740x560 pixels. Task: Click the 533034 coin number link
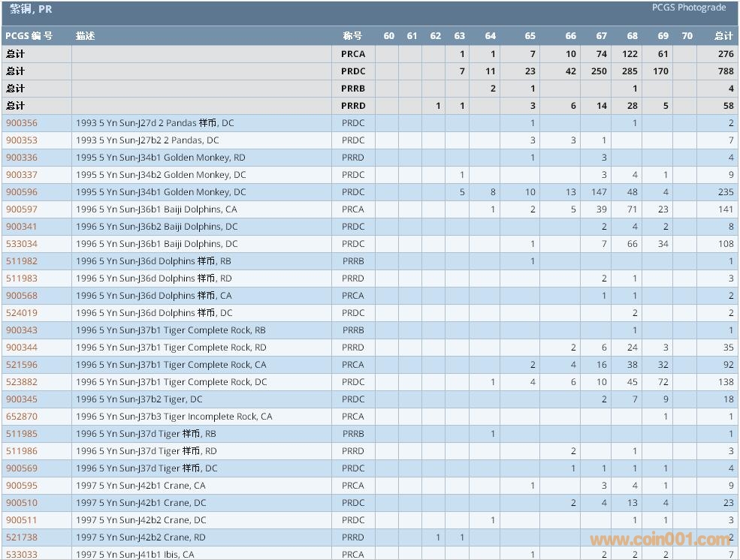point(22,244)
